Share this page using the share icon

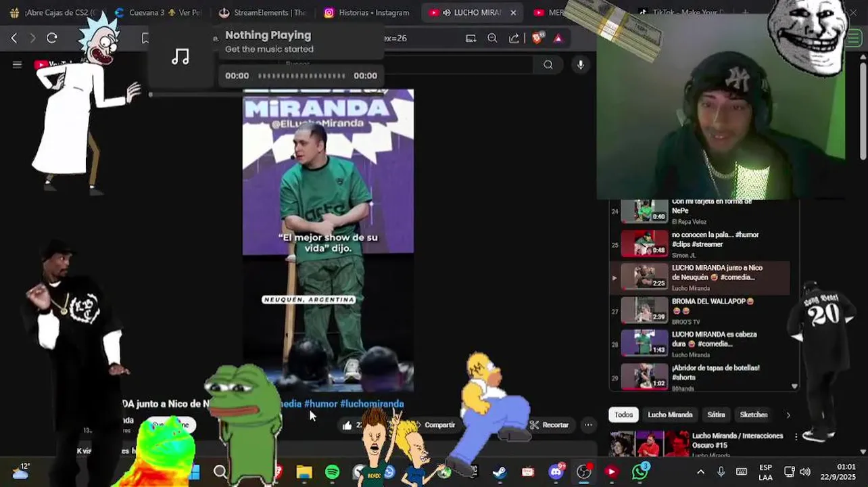click(514, 39)
